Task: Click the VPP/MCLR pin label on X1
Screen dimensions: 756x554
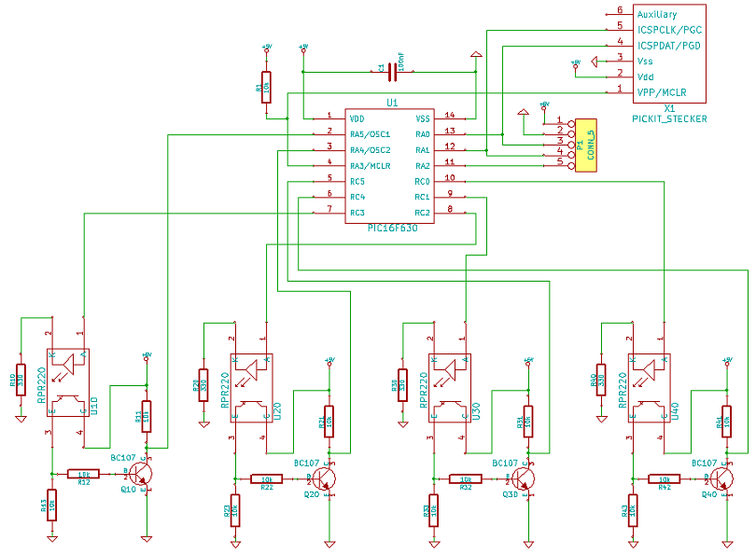Action: pos(661,91)
